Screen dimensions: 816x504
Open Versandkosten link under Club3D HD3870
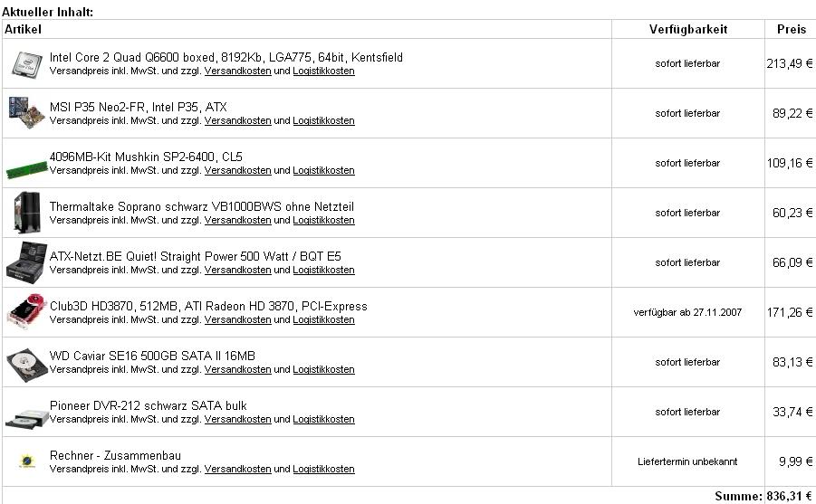(238, 320)
